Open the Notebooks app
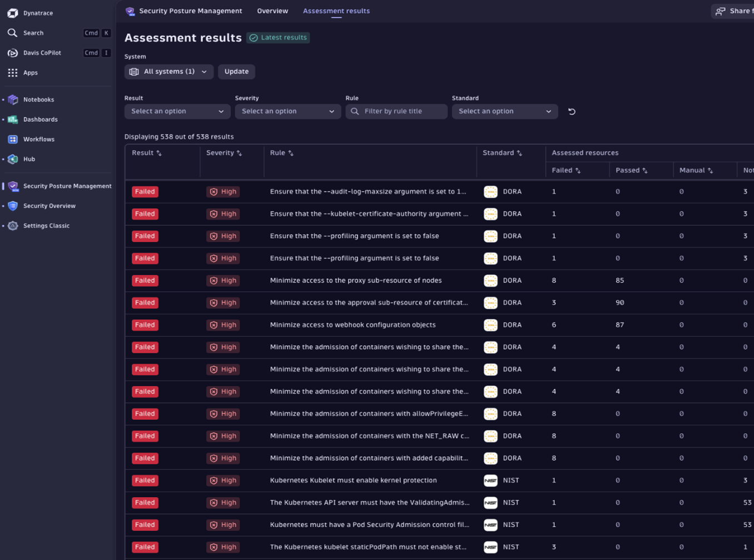 pos(38,99)
